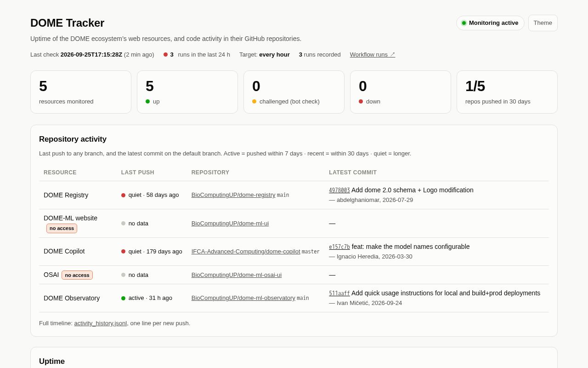Click 'quiet · 179 days ago' text
This screenshot has height=368, width=588.
pos(155,252)
